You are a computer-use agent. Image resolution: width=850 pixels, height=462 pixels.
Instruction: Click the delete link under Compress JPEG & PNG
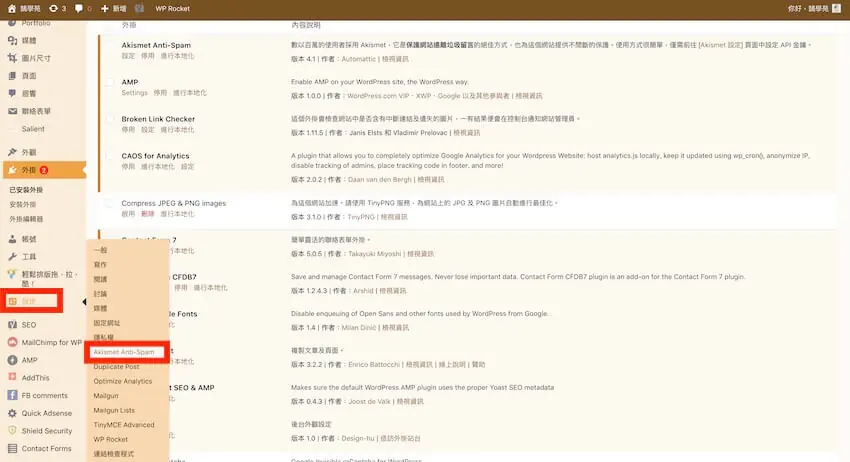[147, 214]
